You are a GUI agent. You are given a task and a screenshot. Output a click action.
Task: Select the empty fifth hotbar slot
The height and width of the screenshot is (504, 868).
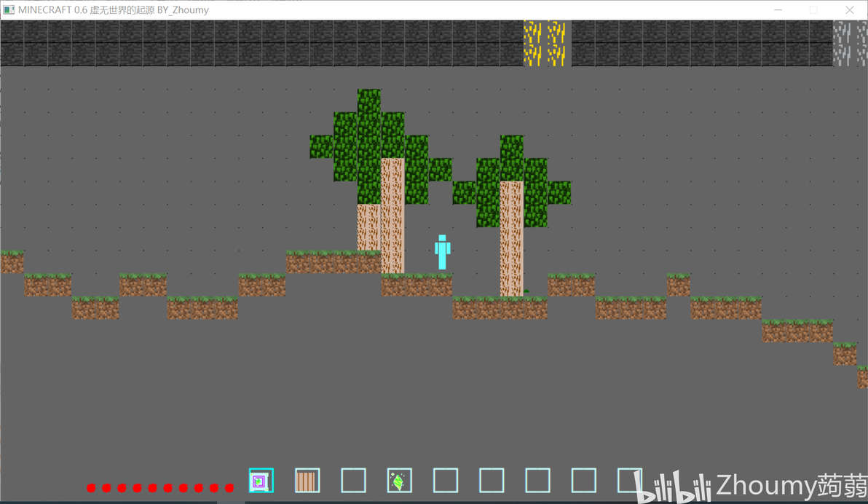445,480
